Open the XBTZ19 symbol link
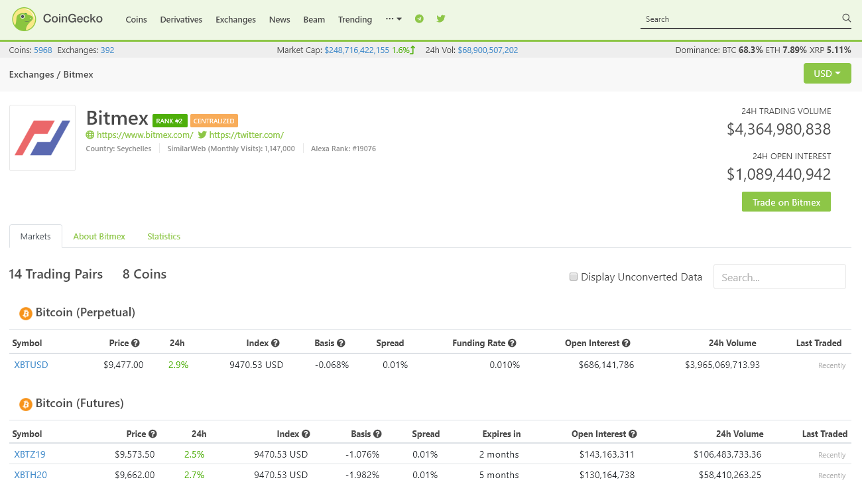The height and width of the screenshot is (504, 862). click(30, 454)
